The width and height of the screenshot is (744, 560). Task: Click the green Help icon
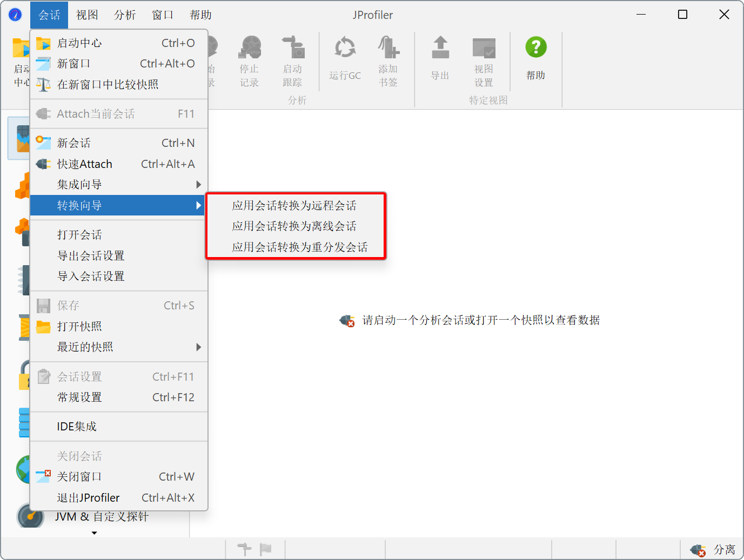click(536, 48)
